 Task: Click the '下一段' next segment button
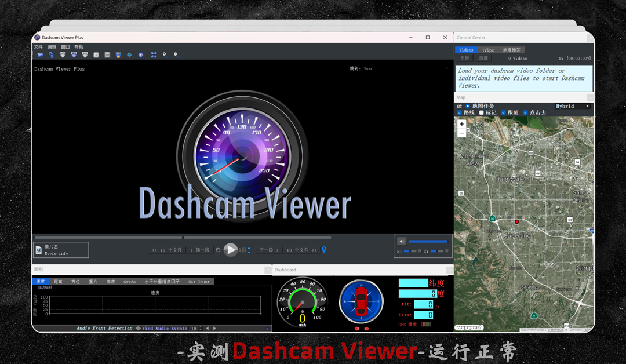click(x=269, y=250)
